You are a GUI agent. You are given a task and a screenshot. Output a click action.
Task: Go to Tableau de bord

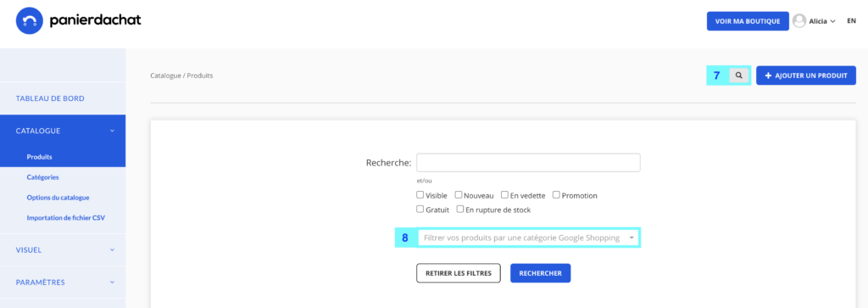50,98
